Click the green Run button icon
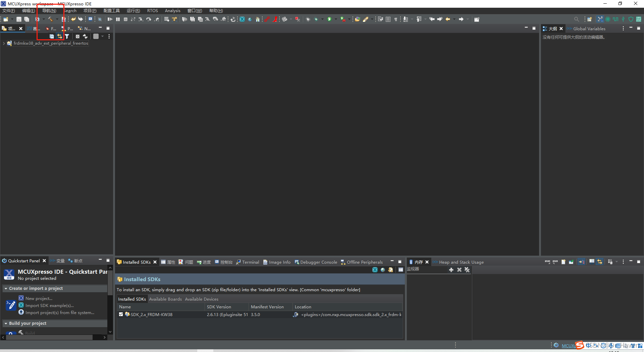Image resolution: width=644 pixels, height=352 pixels. point(329,19)
